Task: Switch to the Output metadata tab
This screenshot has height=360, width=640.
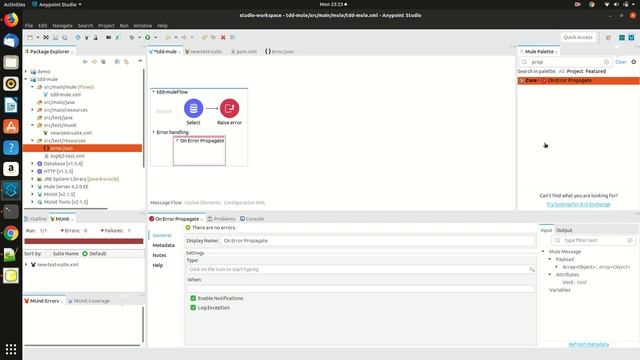Action: [x=564, y=230]
